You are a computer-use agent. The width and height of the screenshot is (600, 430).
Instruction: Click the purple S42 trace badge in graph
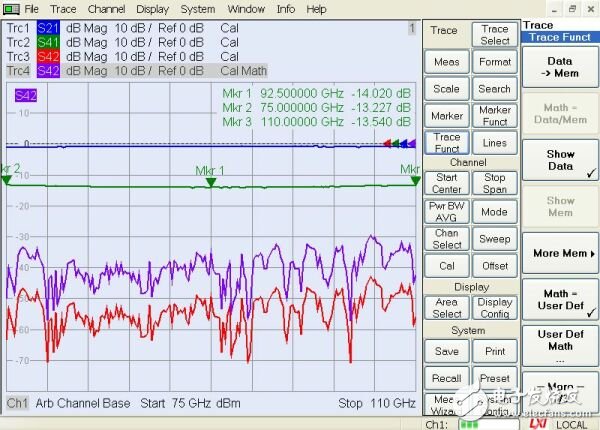(x=26, y=96)
